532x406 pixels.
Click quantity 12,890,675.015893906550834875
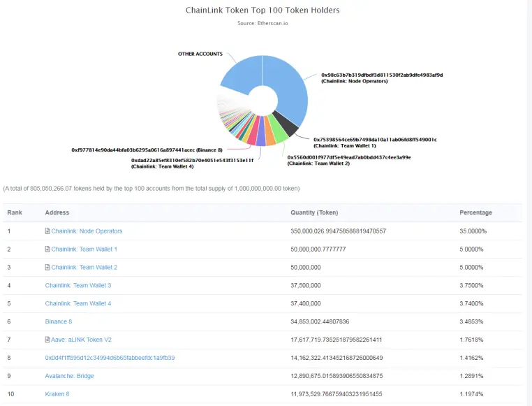point(337,376)
